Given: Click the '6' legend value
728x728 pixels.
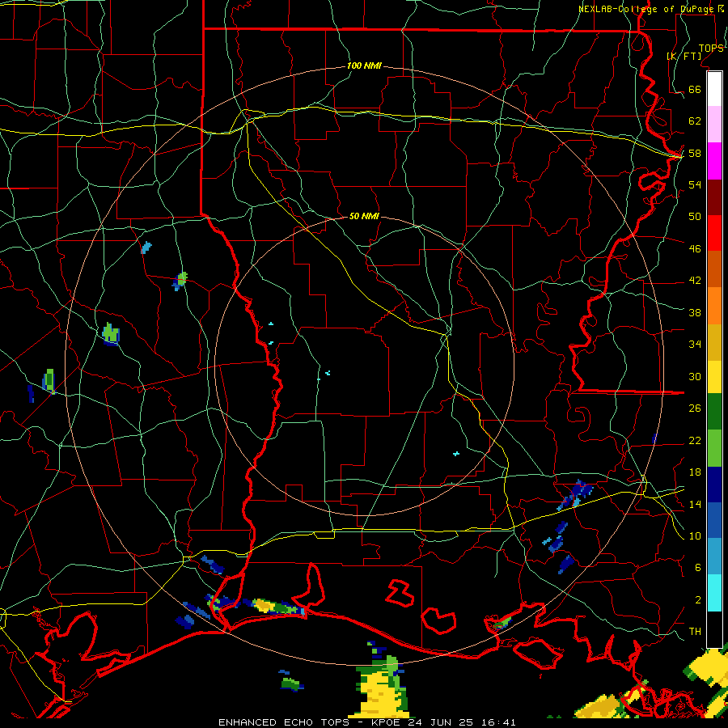Looking at the screenshot, I should [698, 568].
